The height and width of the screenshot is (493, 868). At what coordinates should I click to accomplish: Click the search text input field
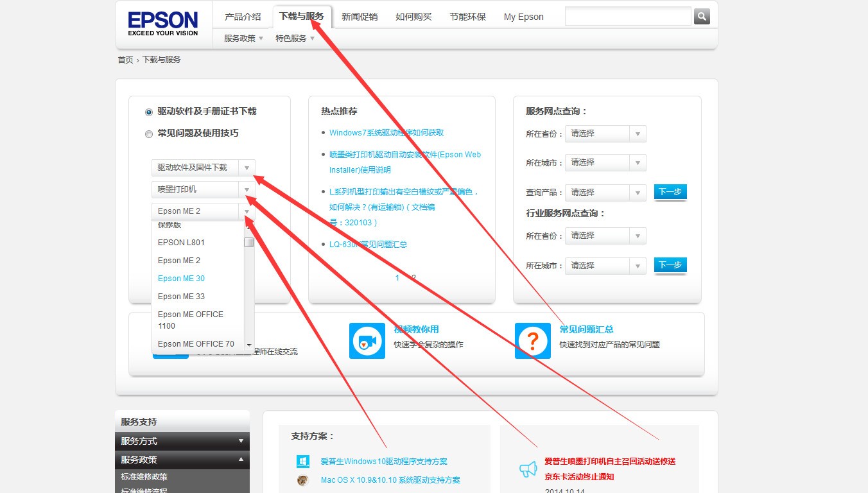(x=628, y=16)
